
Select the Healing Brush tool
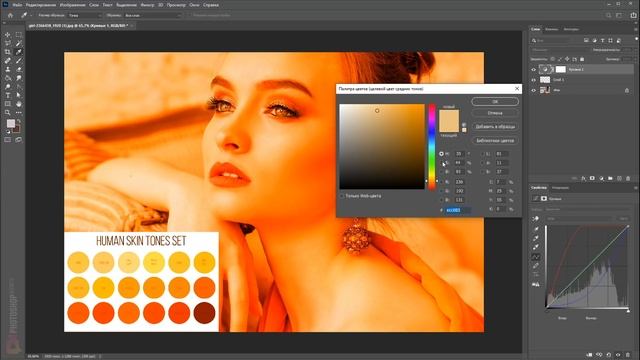point(8,60)
